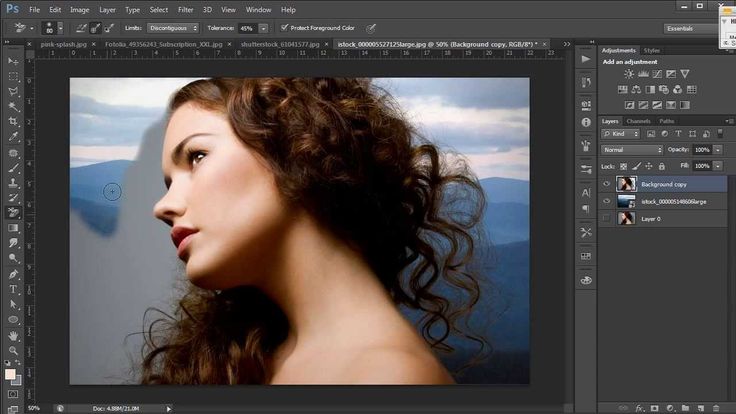Open the Normal blend mode dropdown

[632, 149]
